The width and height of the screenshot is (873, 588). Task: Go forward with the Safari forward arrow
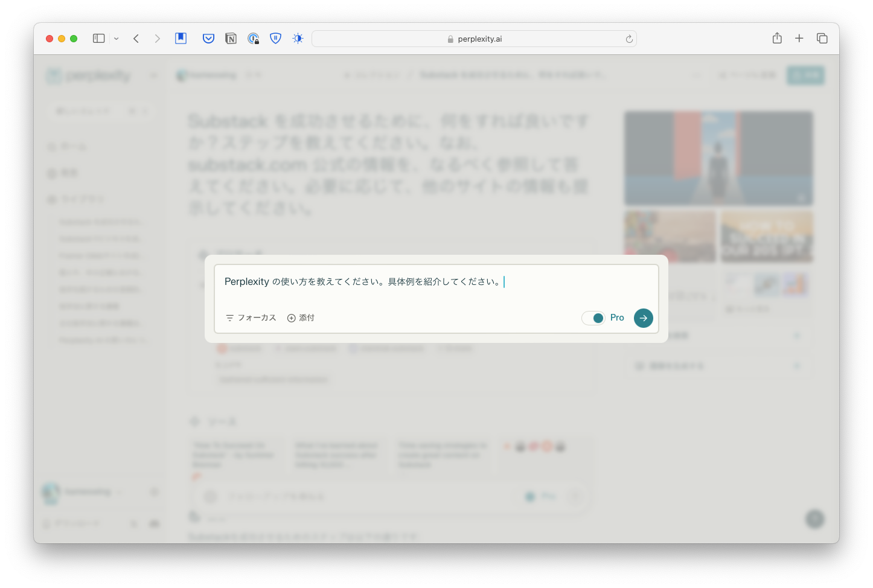pyautogui.click(x=158, y=39)
